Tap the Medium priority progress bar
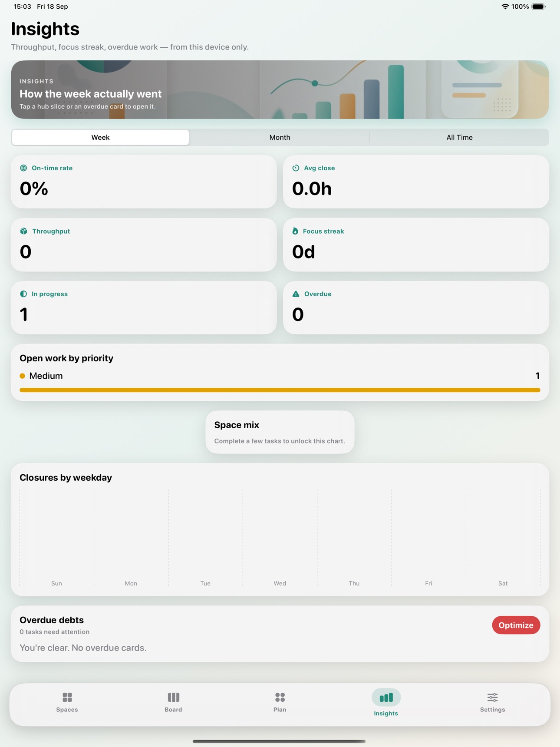This screenshot has height=747, width=560. [x=280, y=390]
